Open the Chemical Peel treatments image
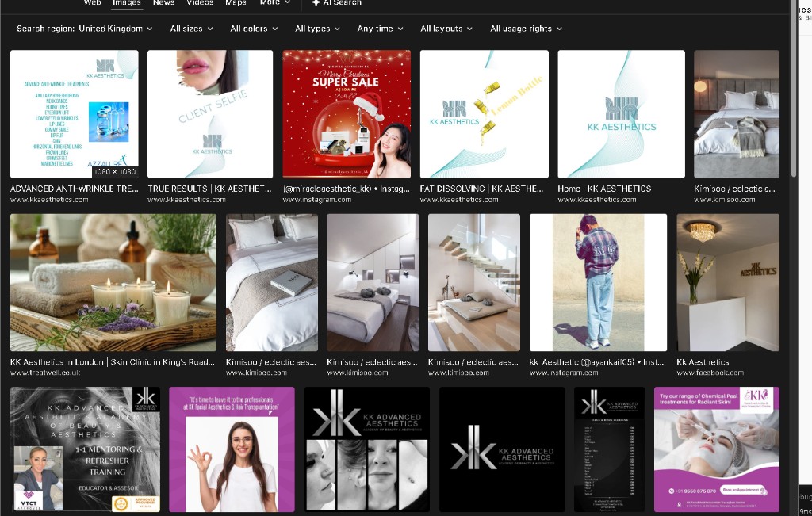The width and height of the screenshot is (812, 516). coord(717,449)
